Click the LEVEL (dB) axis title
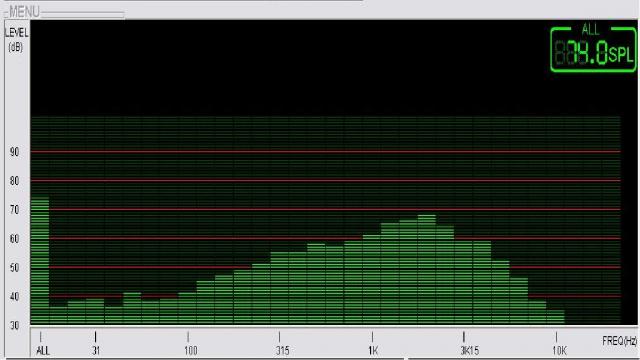This screenshot has width=640, height=360. pos(16,40)
